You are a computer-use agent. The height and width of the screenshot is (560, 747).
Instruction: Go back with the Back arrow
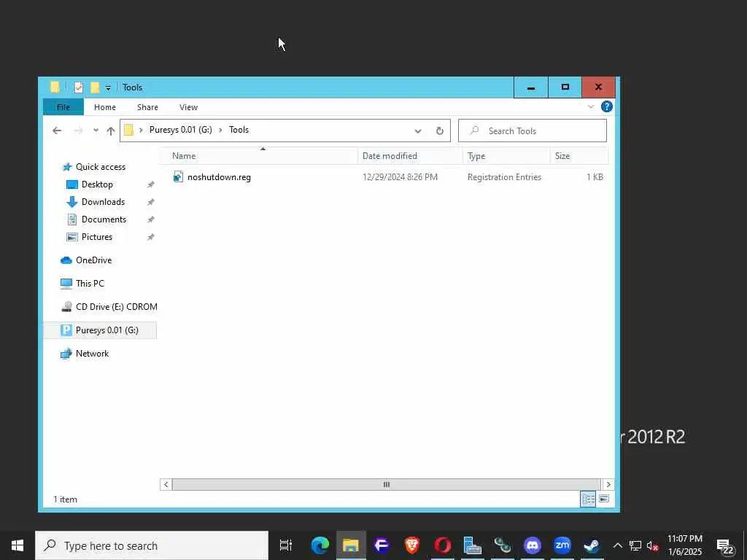pyautogui.click(x=57, y=131)
